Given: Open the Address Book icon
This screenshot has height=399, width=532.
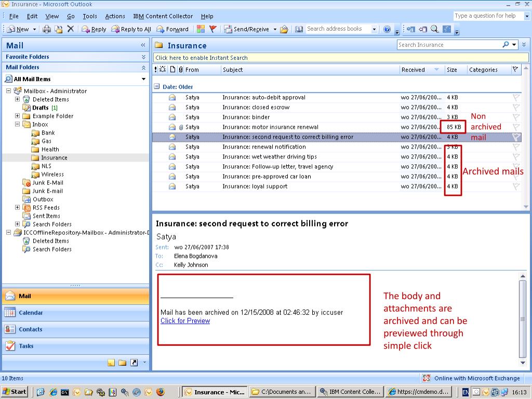Looking at the screenshot, I should (299, 29).
